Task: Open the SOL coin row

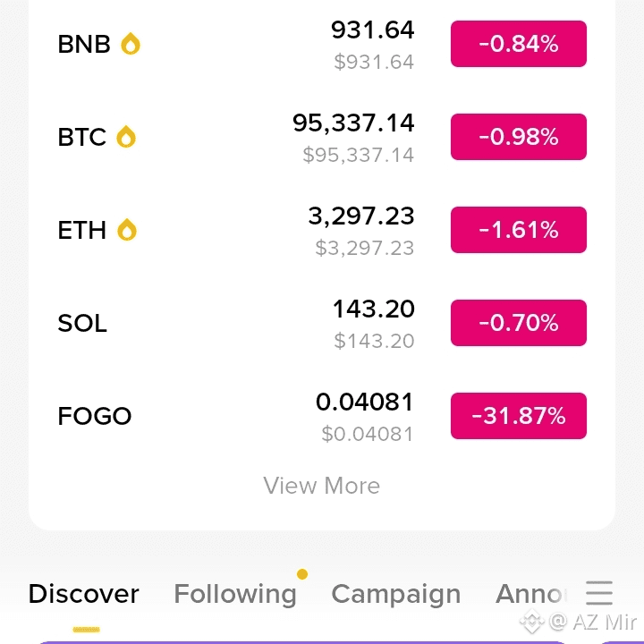Action: 322,323
